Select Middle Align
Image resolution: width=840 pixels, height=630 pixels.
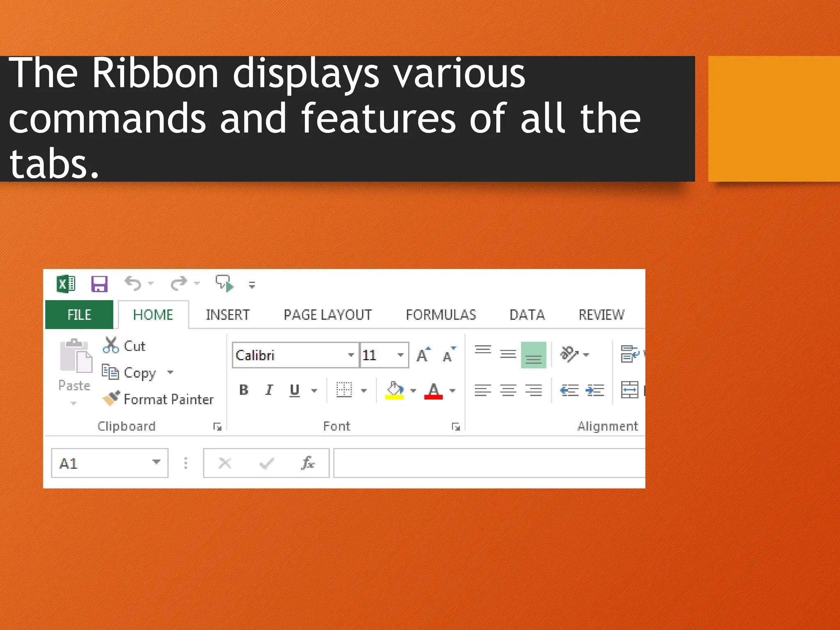click(x=508, y=355)
